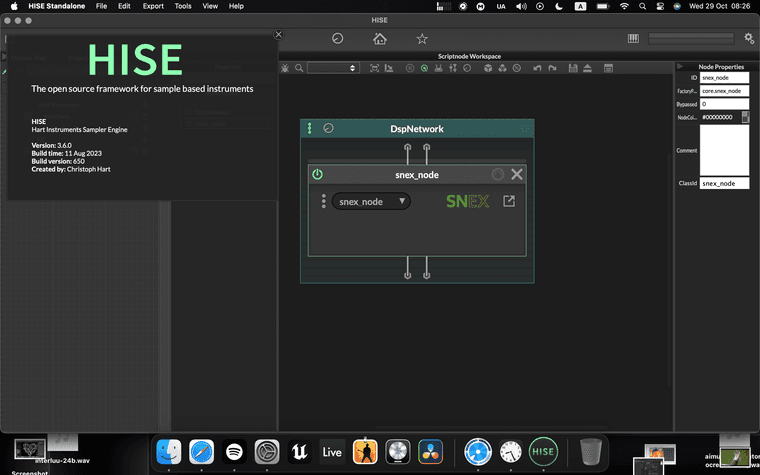This screenshot has height=475, width=760.
Task: Click the sliders parameter icon in toolbar
Action: 453,68
